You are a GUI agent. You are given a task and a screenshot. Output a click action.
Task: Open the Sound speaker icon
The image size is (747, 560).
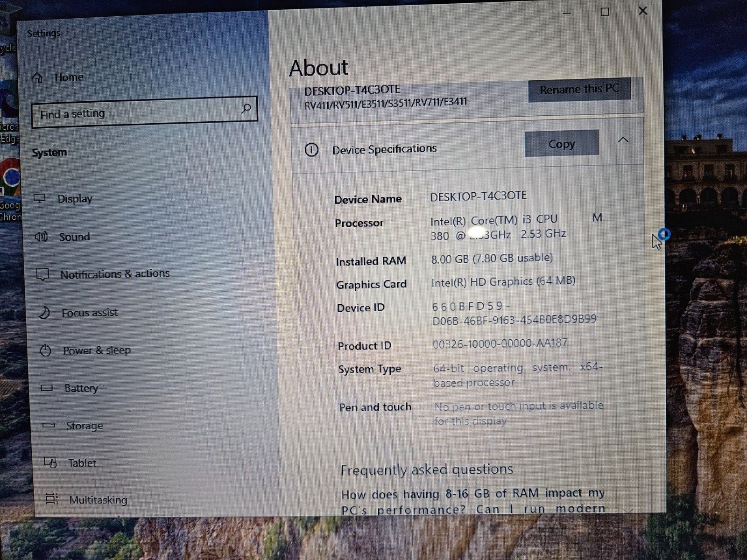point(41,237)
